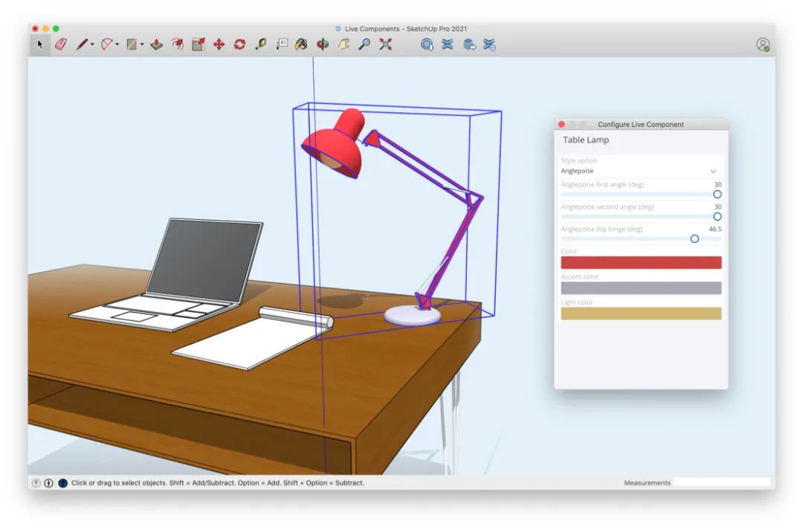Screen dimensions: 803x532
Task: Click the red Color swatch
Action: pyautogui.click(x=639, y=263)
